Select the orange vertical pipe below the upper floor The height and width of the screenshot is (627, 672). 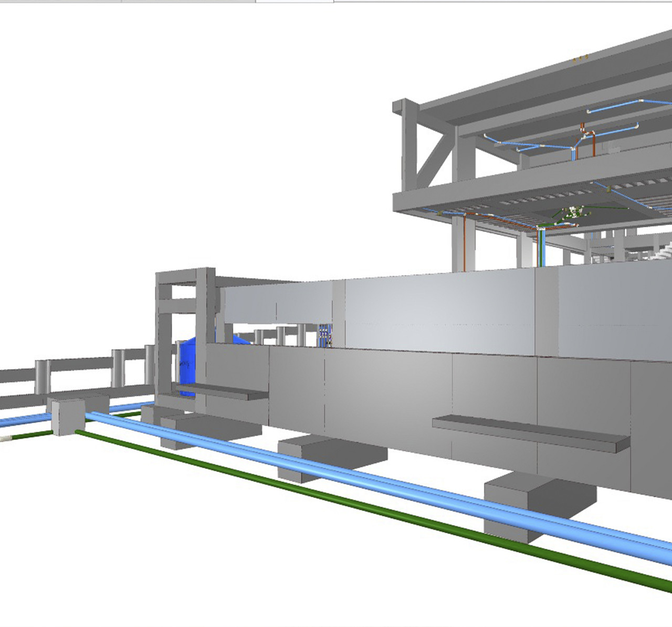(x=465, y=242)
